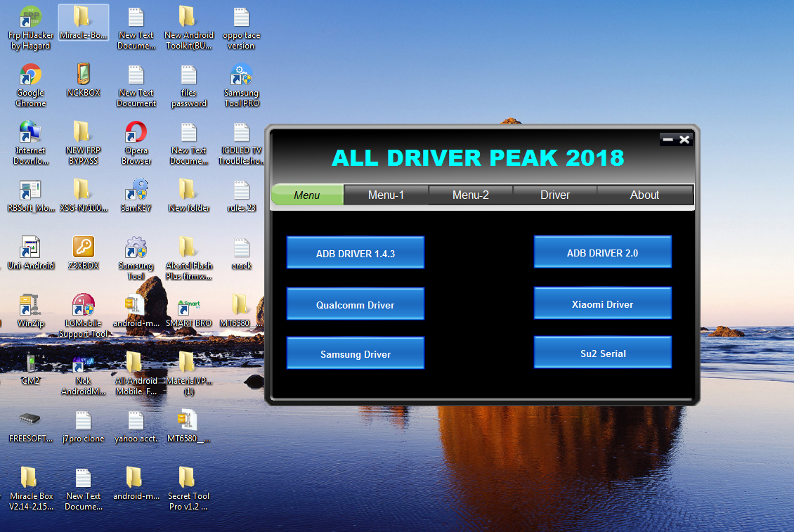Click Su2 Serial button
This screenshot has width=794, height=532.
[x=603, y=353]
